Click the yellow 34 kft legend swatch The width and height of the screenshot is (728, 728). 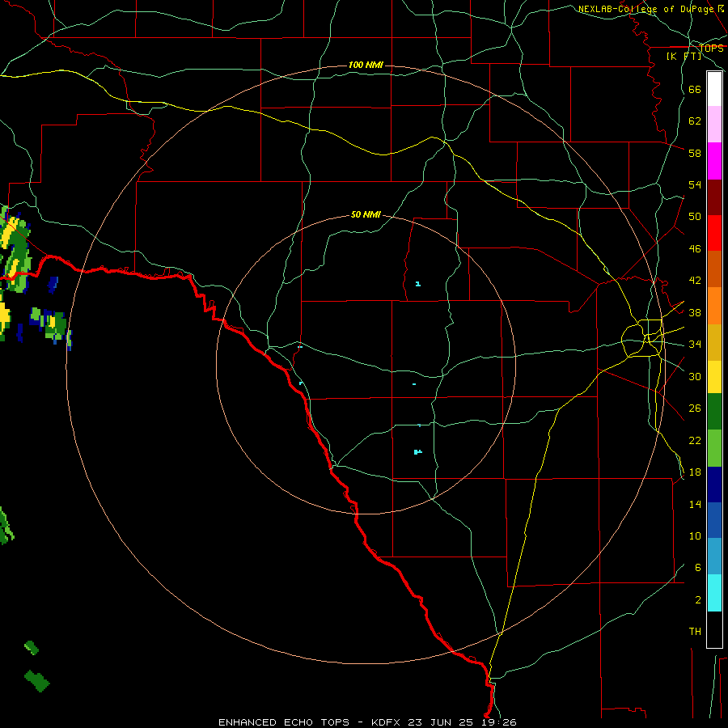pyautogui.click(x=714, y=377)
